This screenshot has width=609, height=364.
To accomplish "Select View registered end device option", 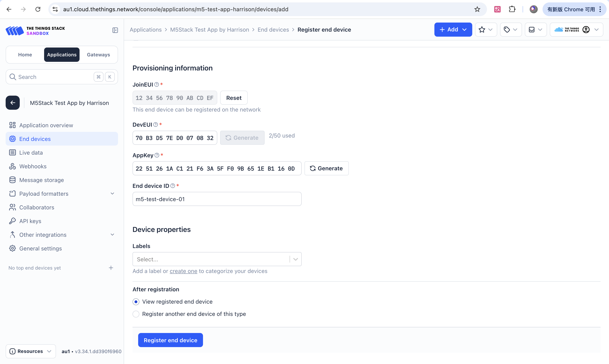I will click(x=136, y=302).
